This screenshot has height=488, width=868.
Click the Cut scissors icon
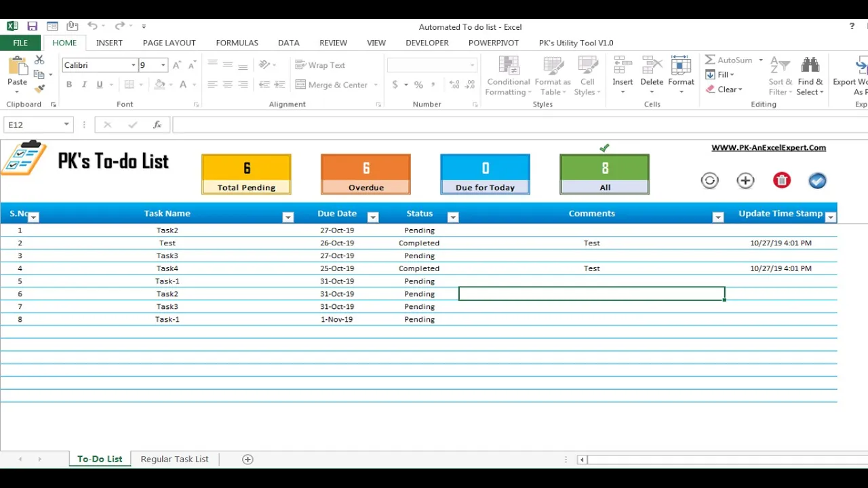(39, 60)
